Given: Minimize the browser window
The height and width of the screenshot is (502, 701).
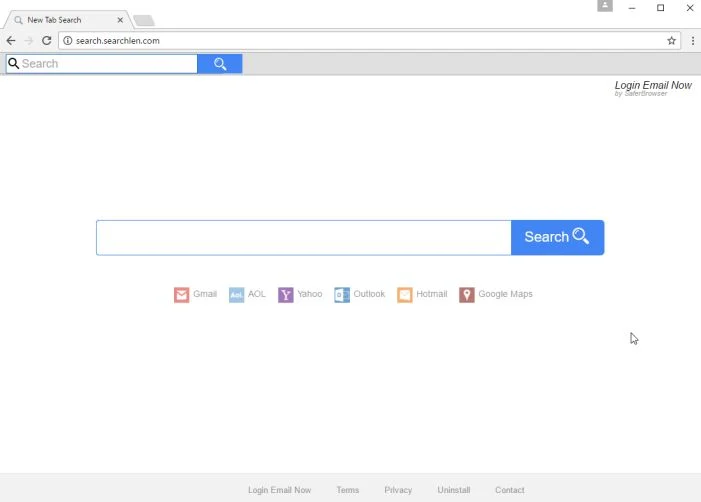Looking at the screenshot, I should 632,8.
